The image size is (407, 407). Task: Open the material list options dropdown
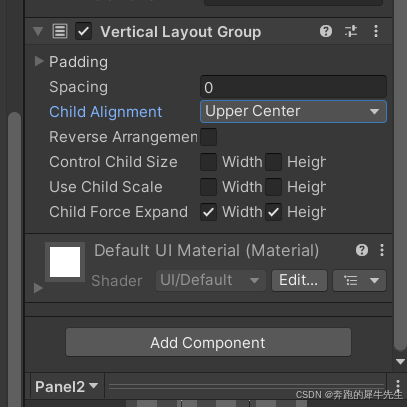point(360,280)
